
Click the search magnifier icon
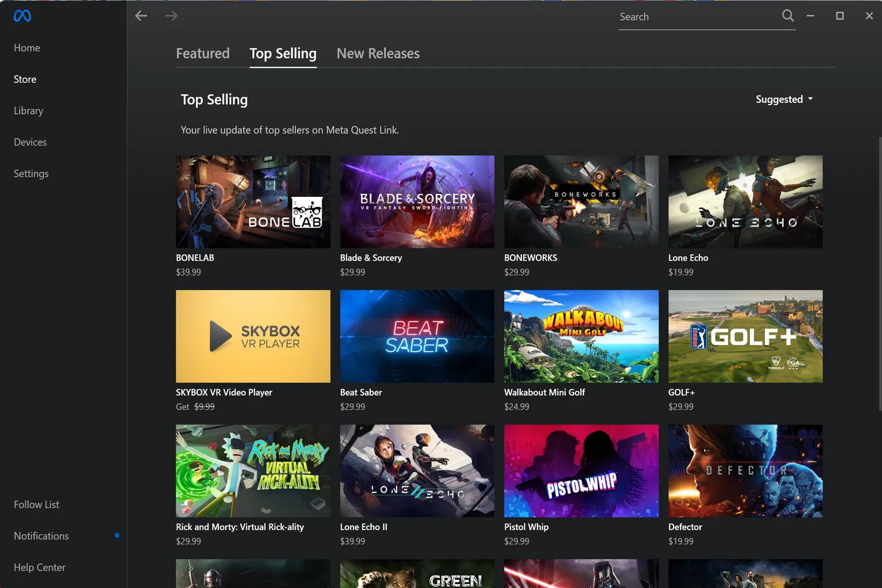[788, 16]
